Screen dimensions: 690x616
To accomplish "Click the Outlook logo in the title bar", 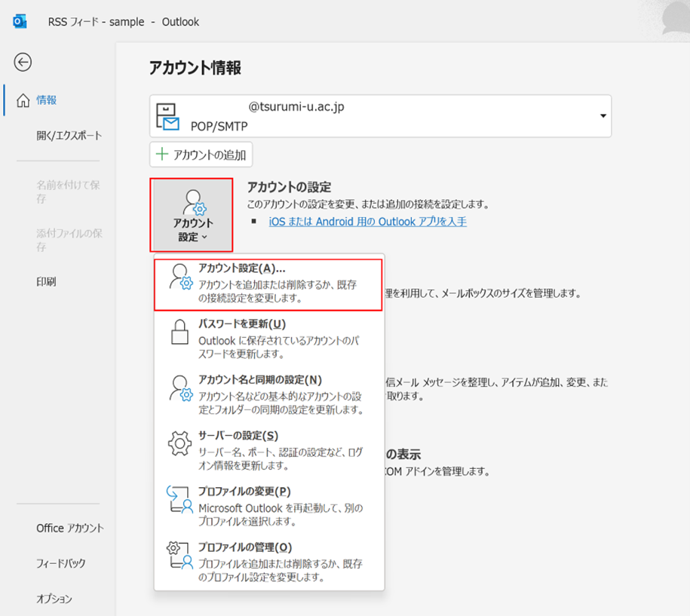I will point(20,21).
